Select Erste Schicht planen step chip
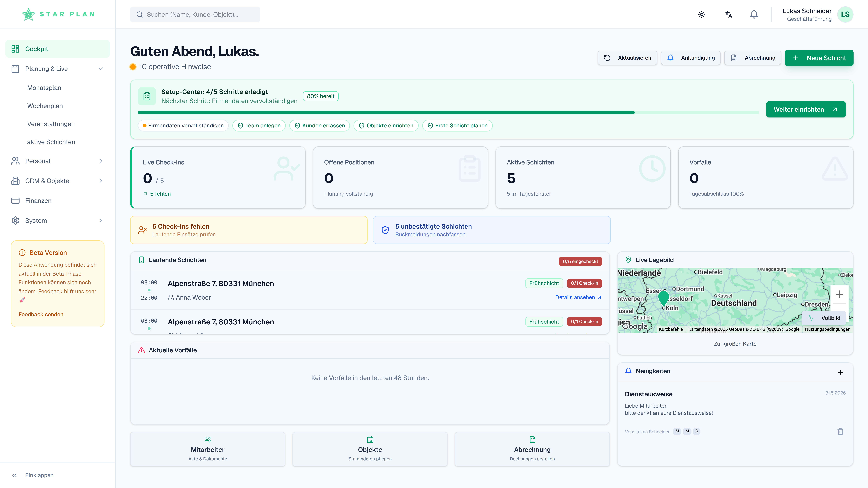The image size is (868, 488). point(458,126)
